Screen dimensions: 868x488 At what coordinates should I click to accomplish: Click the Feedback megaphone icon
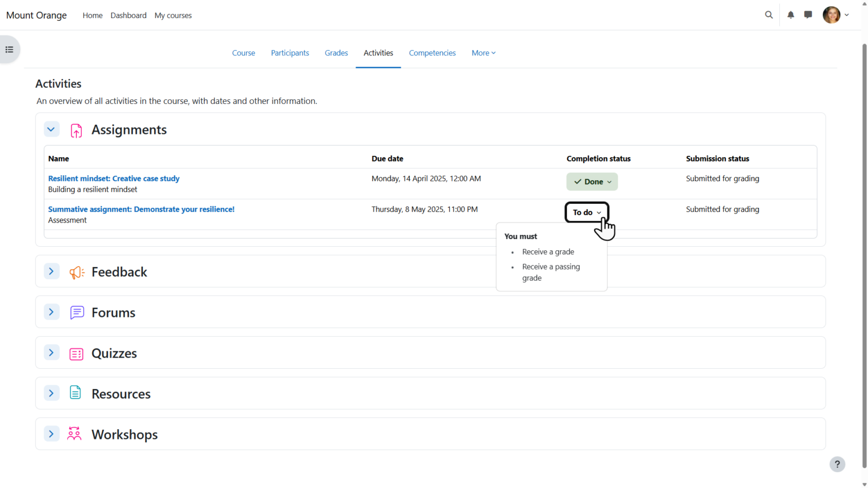point(76,272)
